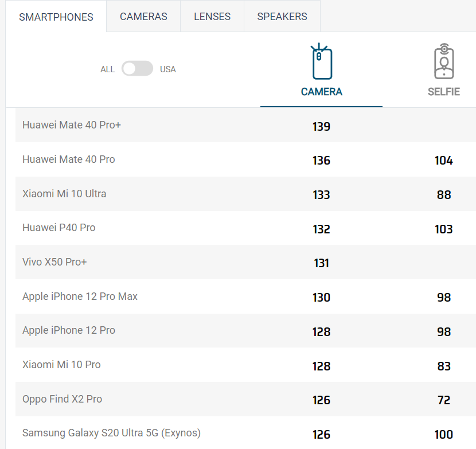Go to the Speakers tab
Screen dimensions: 476x449
point(282,17)
